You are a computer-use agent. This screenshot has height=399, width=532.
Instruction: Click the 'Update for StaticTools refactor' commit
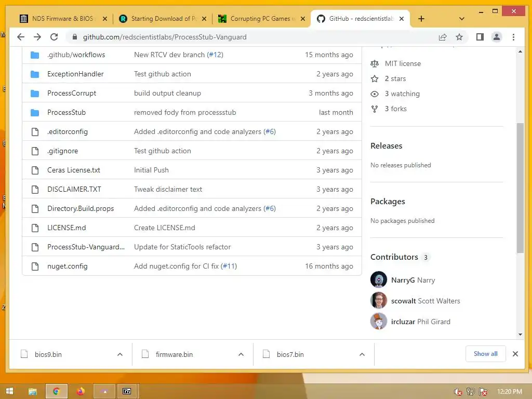(x=182, y=247)
